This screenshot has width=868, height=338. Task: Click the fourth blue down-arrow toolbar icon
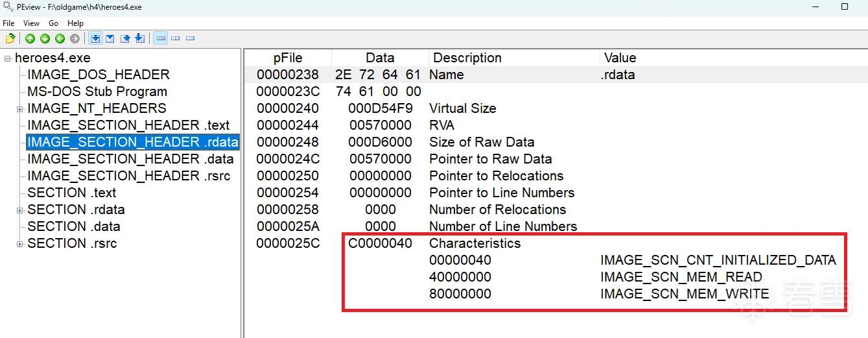point(139,38)
